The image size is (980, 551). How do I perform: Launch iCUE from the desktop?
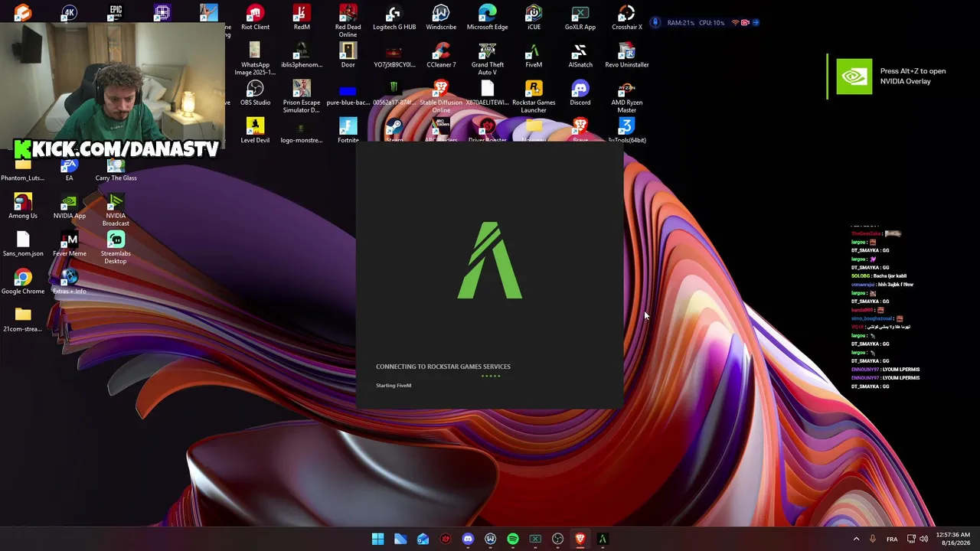point(534,18)
